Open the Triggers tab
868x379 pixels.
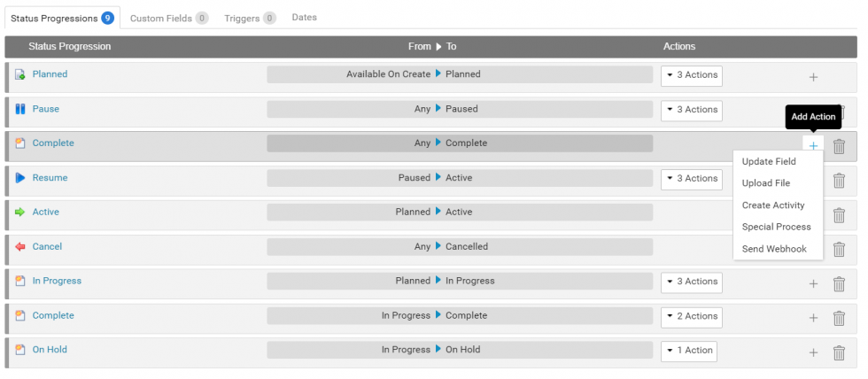click(x=249, y=18)
